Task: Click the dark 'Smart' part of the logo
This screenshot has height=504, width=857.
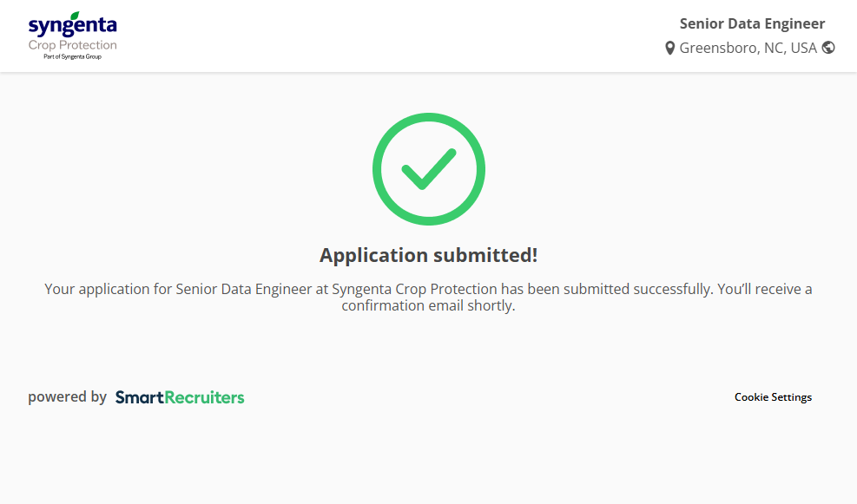Action: 140,397
